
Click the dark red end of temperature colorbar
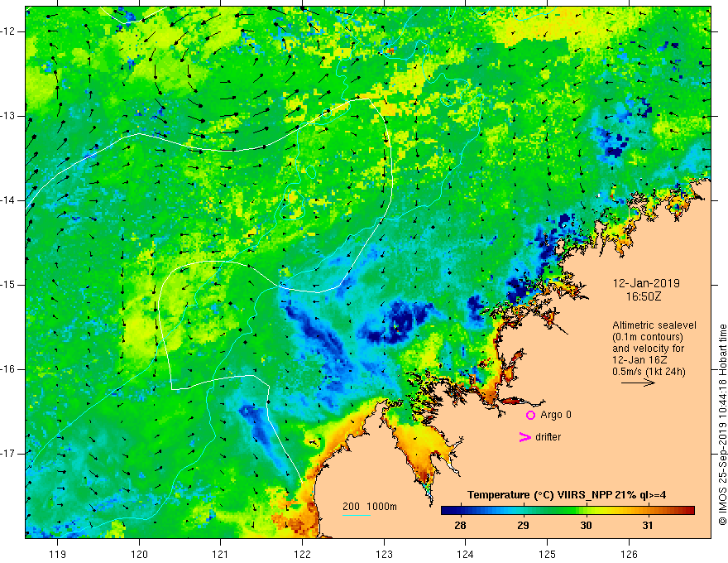click(689, 511)
